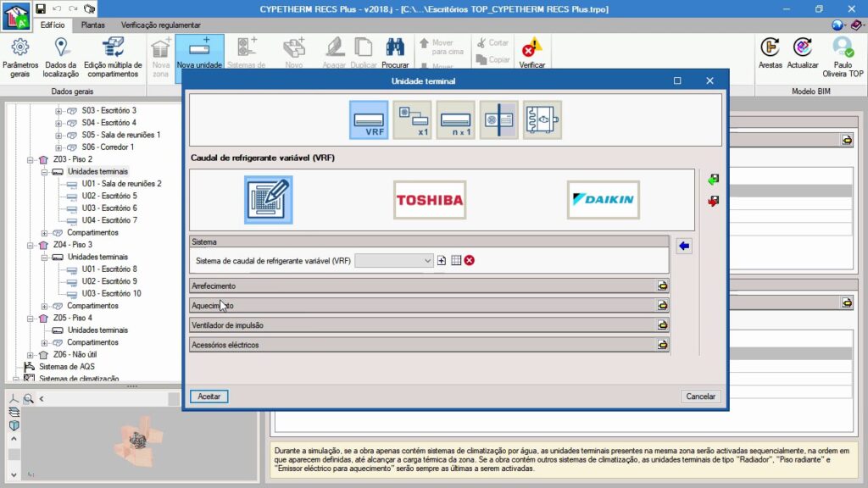Pick the Daikin manufacturer logo
The image size is (868, 488).
[603, 200]
